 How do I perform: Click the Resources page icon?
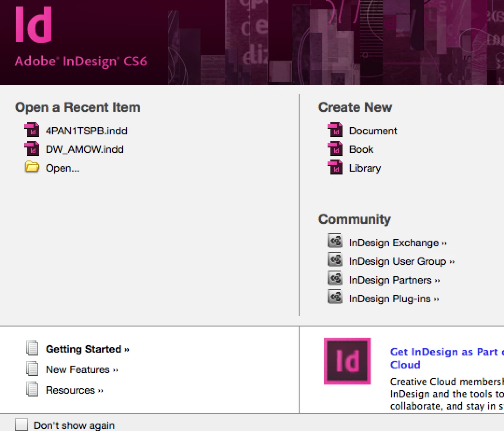click(32, 389)
